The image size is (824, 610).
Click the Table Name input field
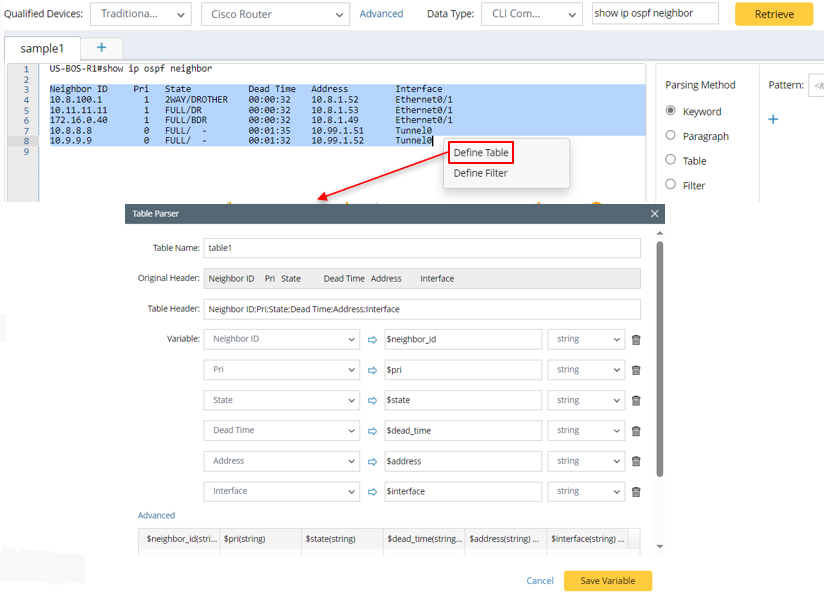[421, 248]
